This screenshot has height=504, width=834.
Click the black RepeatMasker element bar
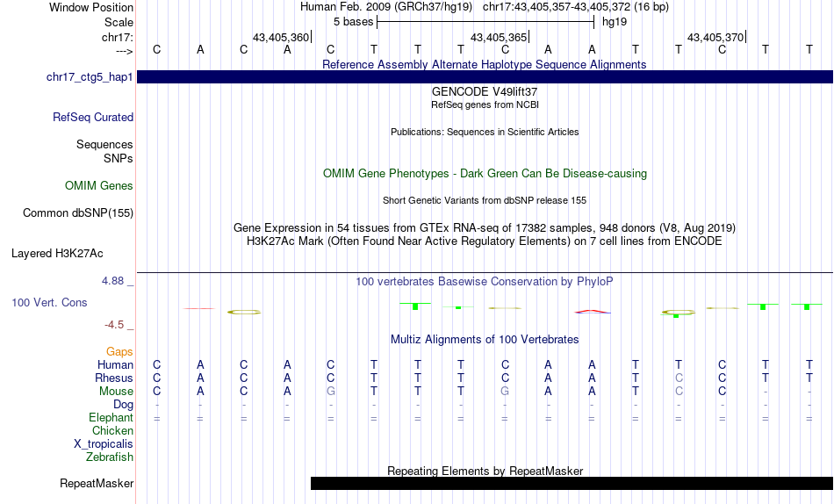(x=572, y=483)
